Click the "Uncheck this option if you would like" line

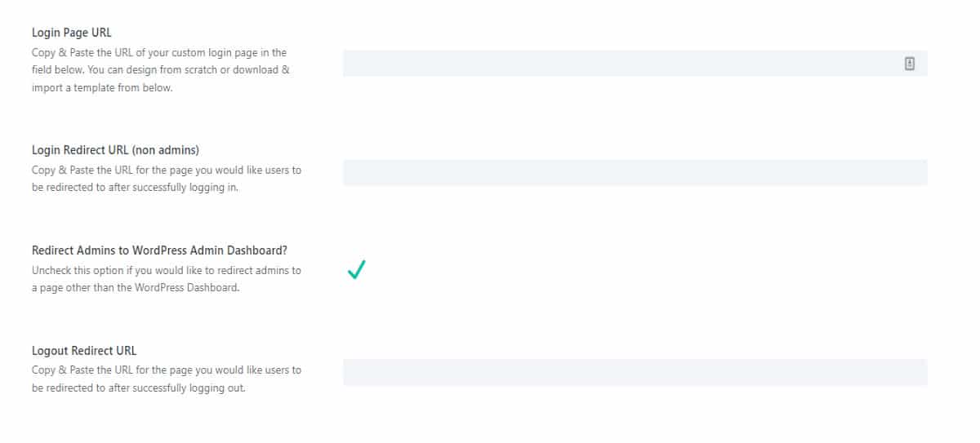click(x=167, y=270)
